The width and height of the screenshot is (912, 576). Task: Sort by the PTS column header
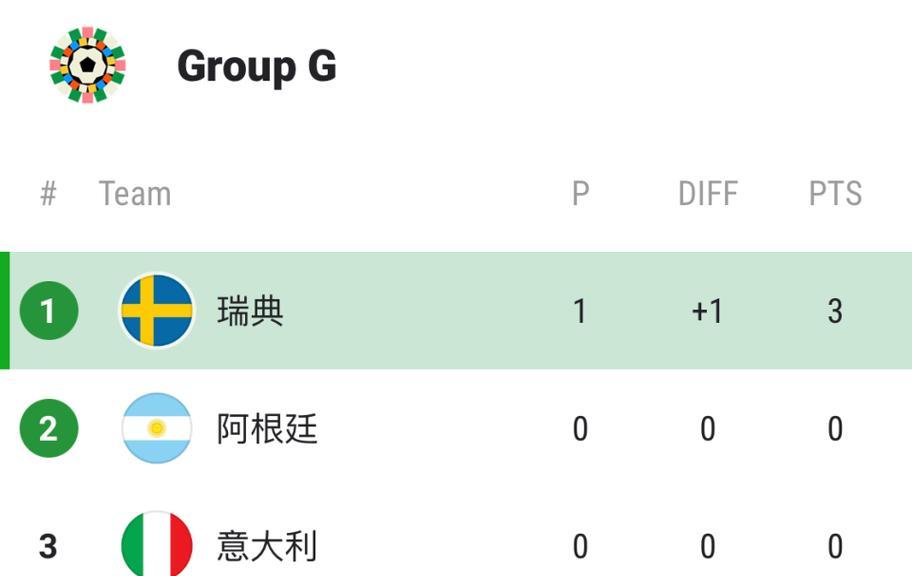coord(835,193)
